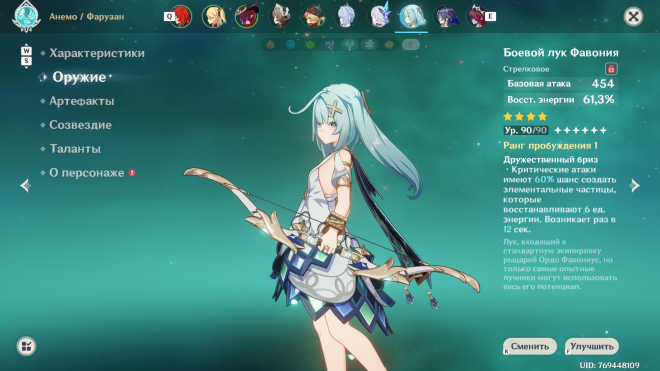660x371 pixels.
Task: Toggle the Anemo wings element filter
Action: [349, 44]
